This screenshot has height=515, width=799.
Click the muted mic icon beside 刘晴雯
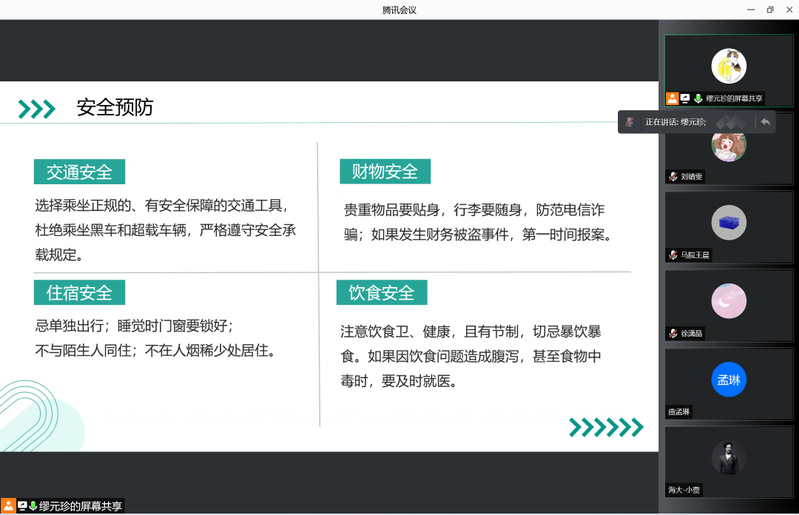pyautogui.click(x=674, y=176)
